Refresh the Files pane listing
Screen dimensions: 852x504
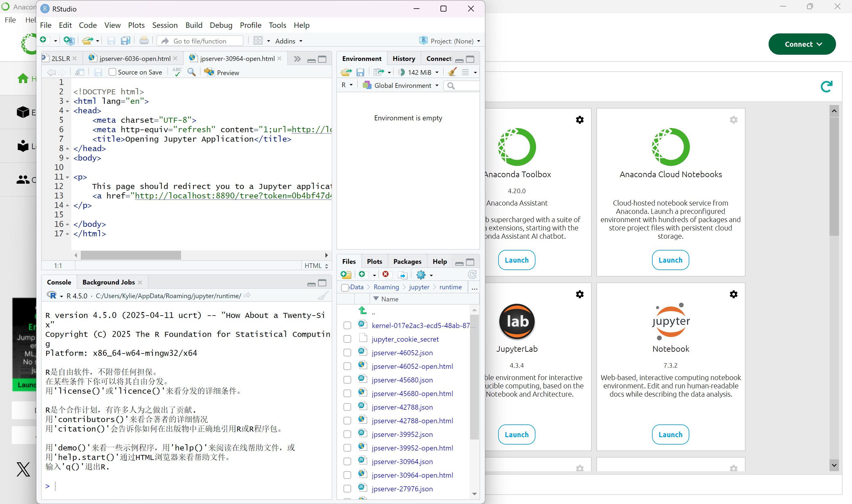472,274
